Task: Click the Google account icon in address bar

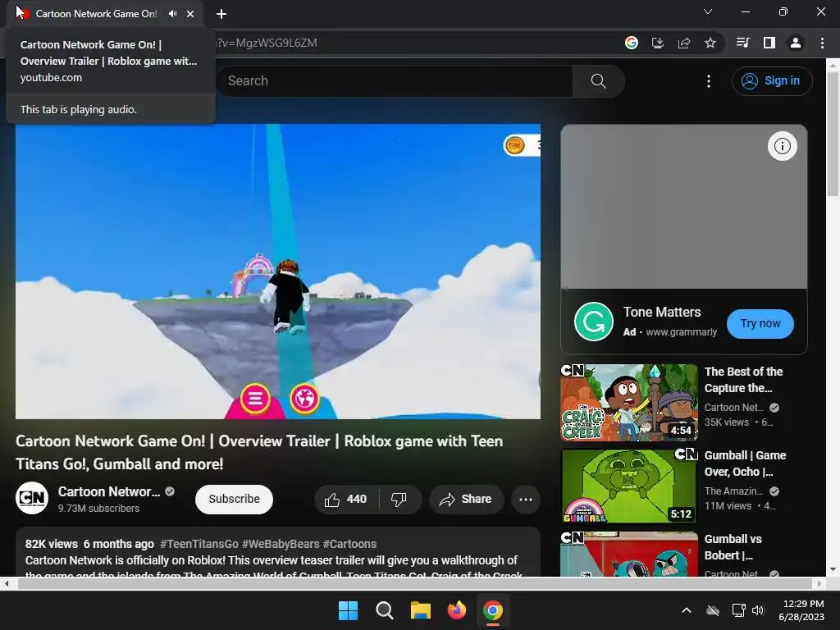Action: point(632,43)
